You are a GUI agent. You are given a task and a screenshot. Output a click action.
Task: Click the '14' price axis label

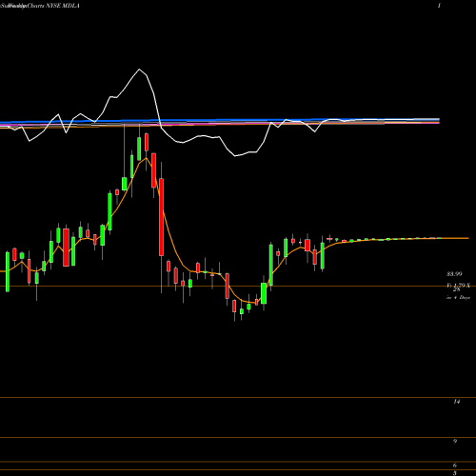pos(456,402)
